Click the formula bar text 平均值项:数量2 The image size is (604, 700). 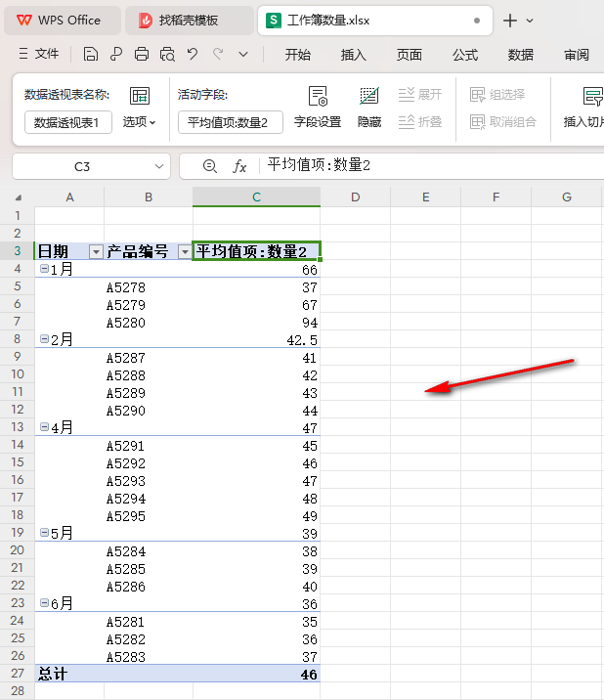tap(319, 165)
